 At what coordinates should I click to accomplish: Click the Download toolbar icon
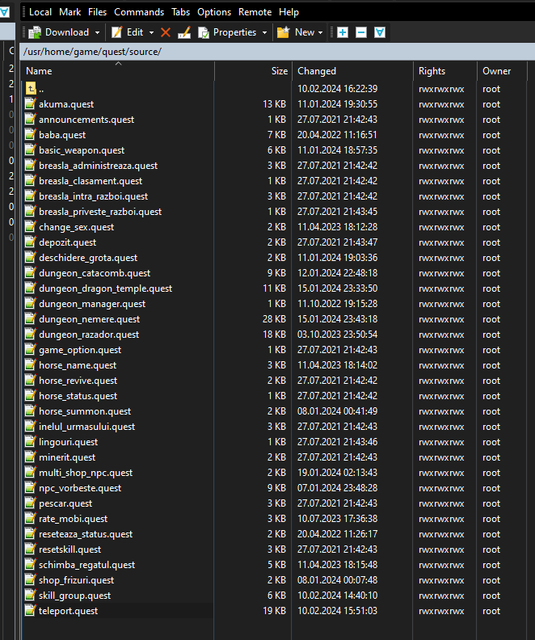[35, 33]
